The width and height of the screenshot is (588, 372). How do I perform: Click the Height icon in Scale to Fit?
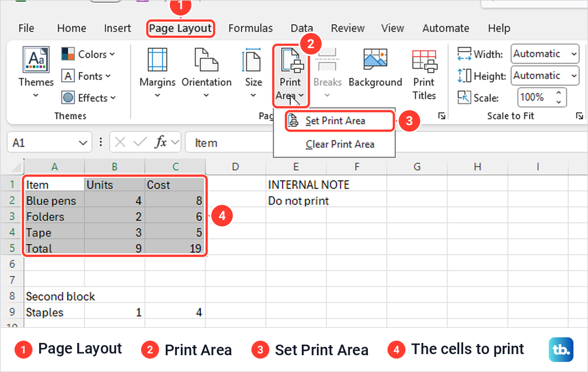coord(464,76)
